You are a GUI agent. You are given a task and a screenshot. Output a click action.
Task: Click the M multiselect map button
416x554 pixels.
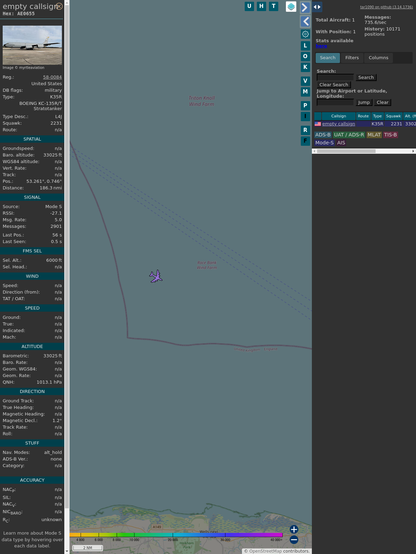[305, 92]
